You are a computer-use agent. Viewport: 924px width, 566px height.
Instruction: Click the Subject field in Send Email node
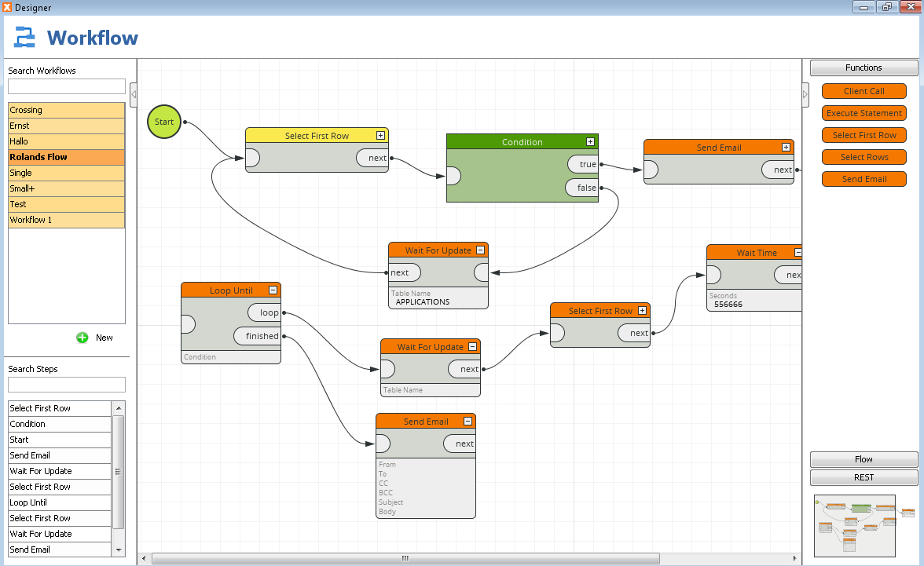(x=391, y=502)
